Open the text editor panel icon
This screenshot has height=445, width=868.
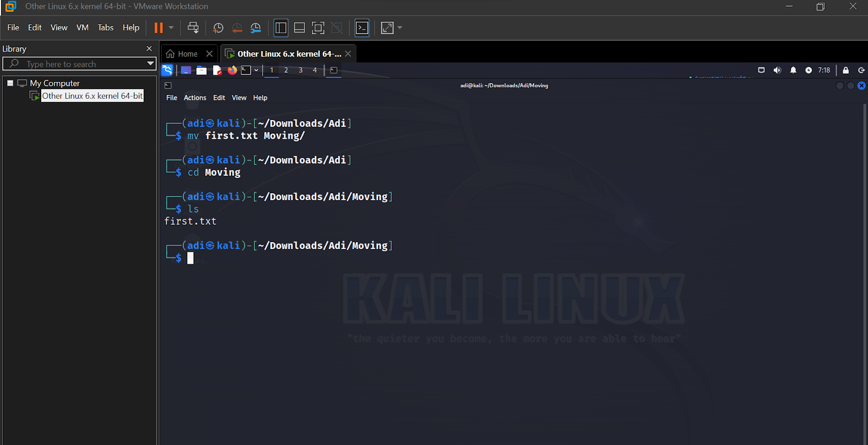(x=217, y=70)
